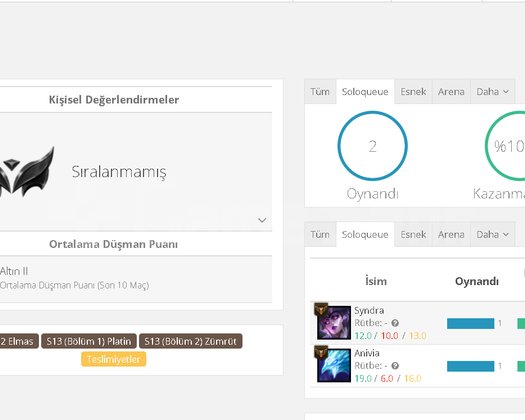Click the Elmas season badge
The width and height of the screenshot is (525, 420).
coord(19,341)
